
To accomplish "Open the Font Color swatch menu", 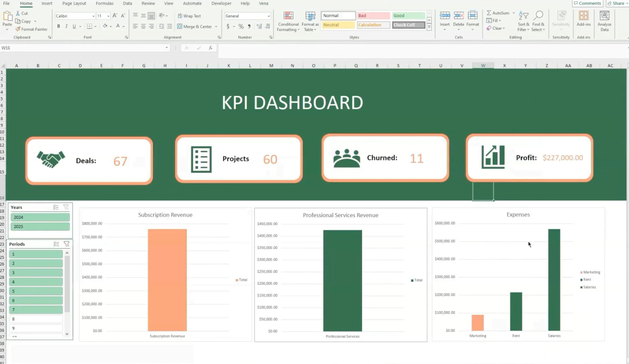I will click(124, 26).
